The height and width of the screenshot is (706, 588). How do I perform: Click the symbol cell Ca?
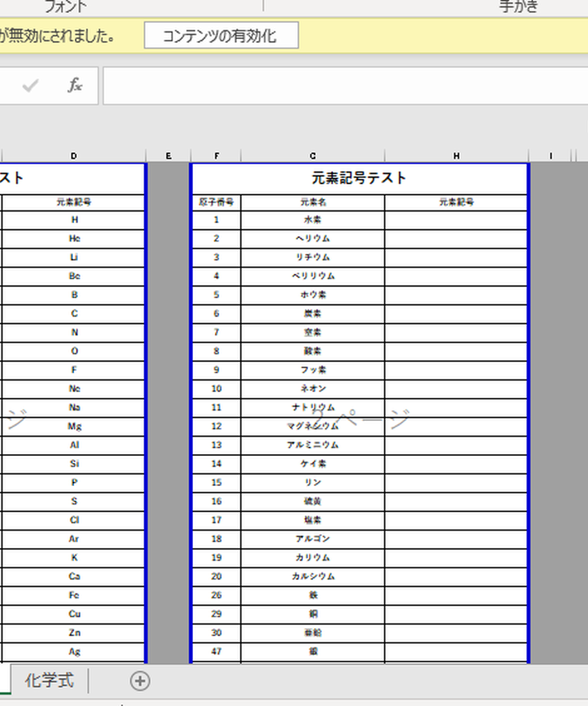[x=73, y=576]
